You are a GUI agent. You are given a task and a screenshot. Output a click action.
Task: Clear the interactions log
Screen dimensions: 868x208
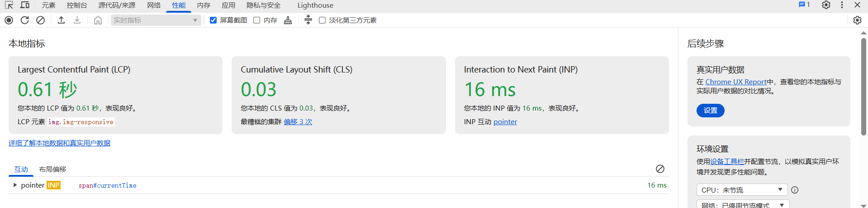pos(660,169)
